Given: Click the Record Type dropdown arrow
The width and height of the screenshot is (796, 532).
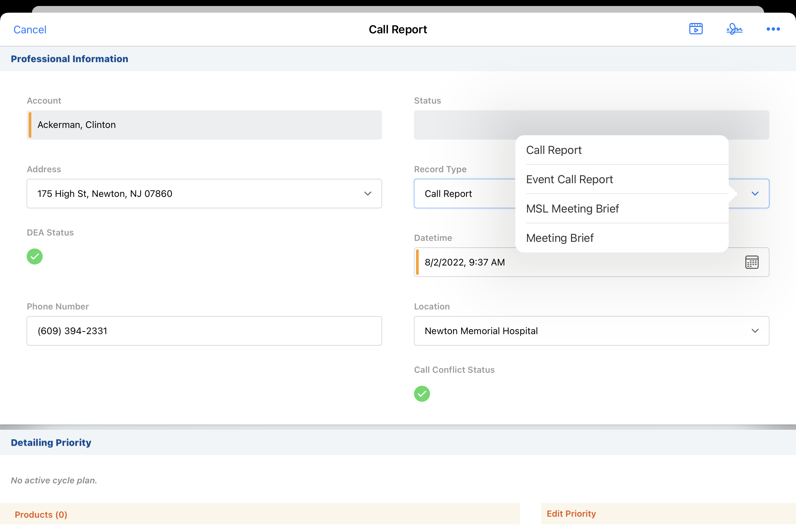Looking at the screenshot, I should pos(755,194).
